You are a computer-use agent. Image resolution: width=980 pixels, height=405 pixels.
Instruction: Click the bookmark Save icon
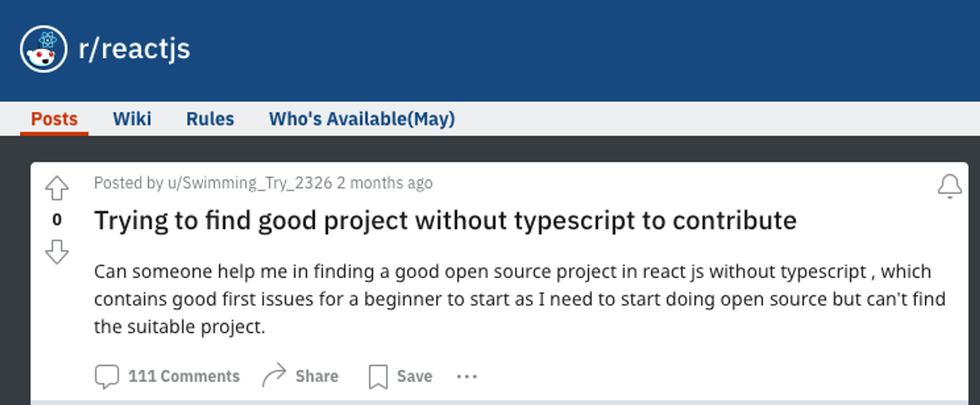point(378,376)
